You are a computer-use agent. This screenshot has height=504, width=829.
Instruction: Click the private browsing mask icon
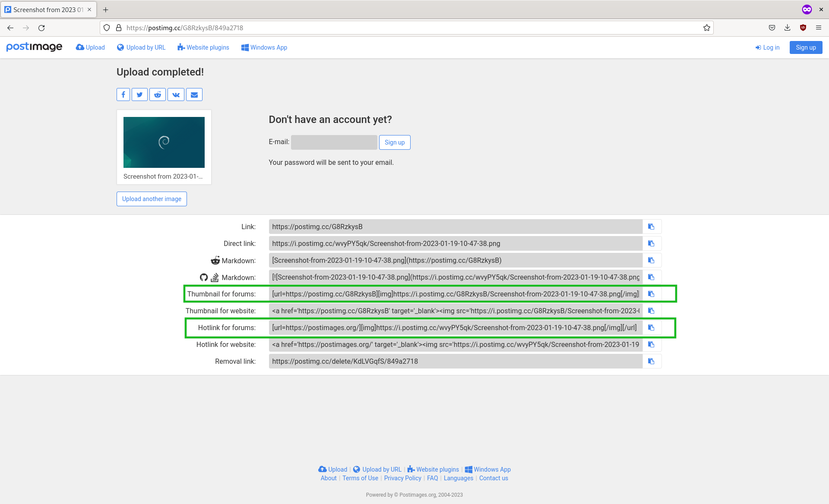(x=807, y=9)
